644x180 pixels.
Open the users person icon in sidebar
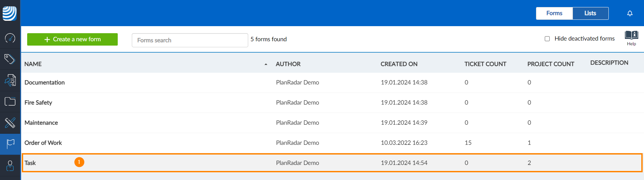10,166
